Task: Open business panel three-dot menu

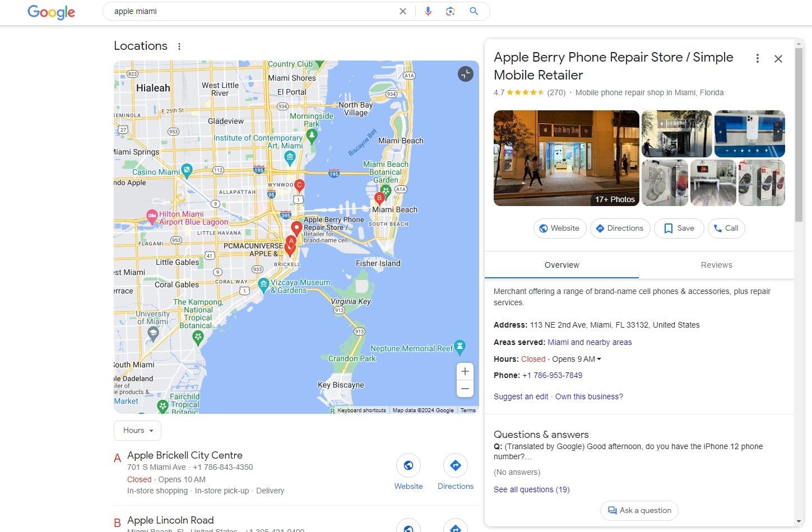Action: coord(758,58)
